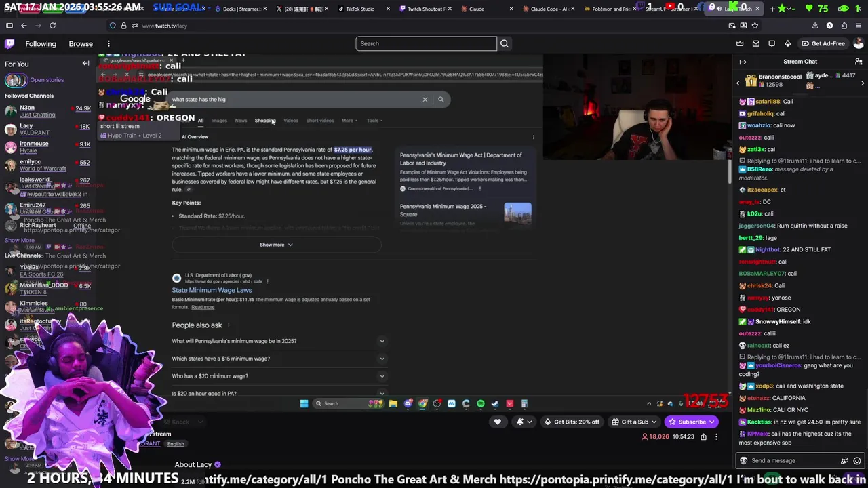The width and height of the screenshot is (868, 488).
Task: Click Get Bits: 29% off button
Action: coord(573,422)
